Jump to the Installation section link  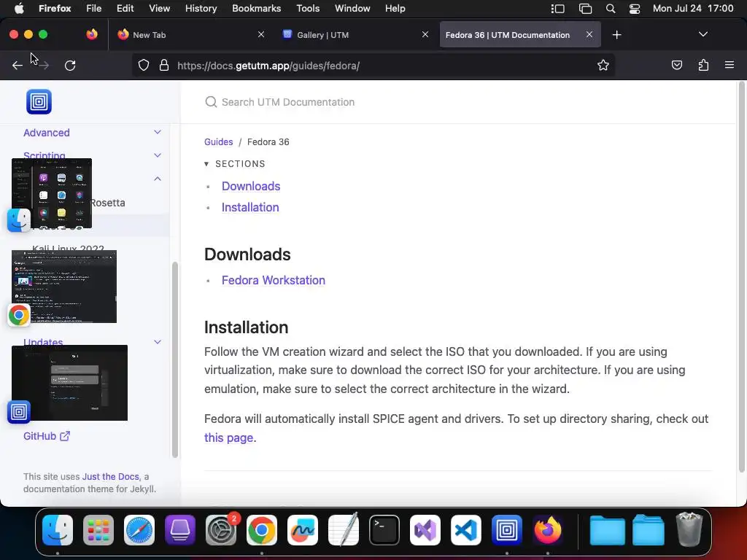coord(250,208)
